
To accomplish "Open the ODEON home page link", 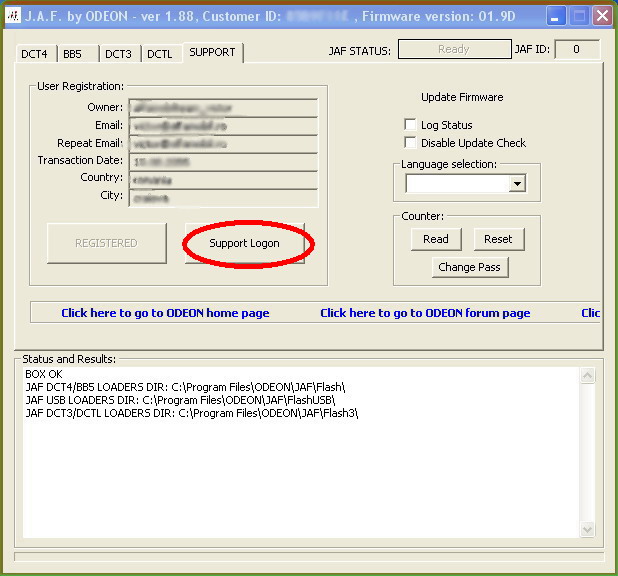I will click(166, 313).
